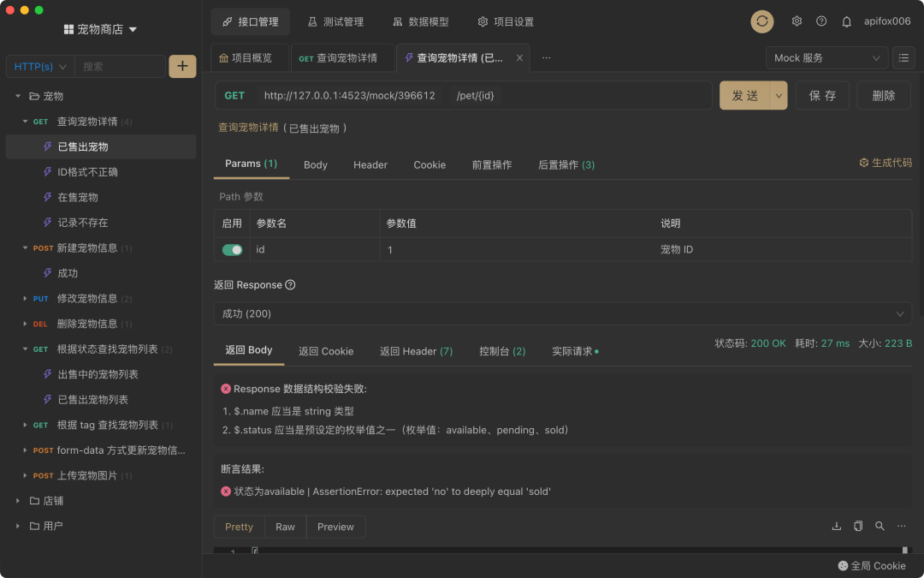Open the 全局 Cookie manager
The height and width of the screenshot is (578, 924).
click(873, 565)
